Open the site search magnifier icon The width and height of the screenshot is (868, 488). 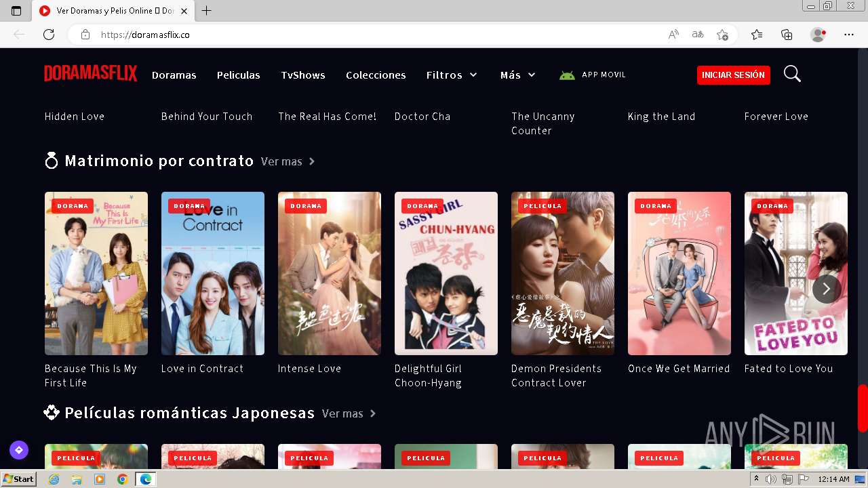tap(792, 74)
